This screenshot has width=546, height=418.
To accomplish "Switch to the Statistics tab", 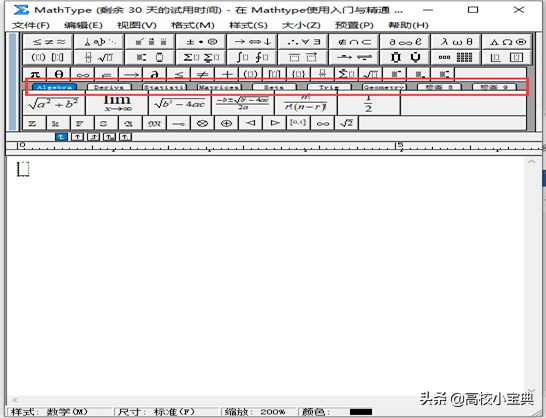I will (164, 87).
